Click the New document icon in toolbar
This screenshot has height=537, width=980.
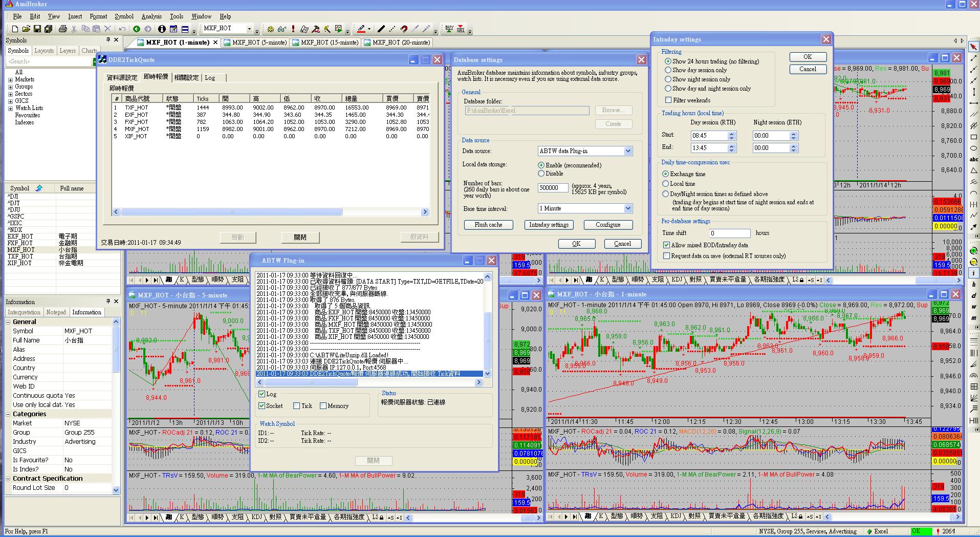coord(15,29)
